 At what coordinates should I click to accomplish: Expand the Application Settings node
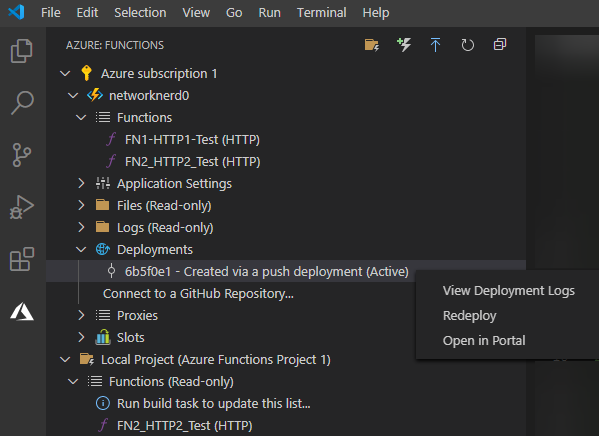point(81,183)
